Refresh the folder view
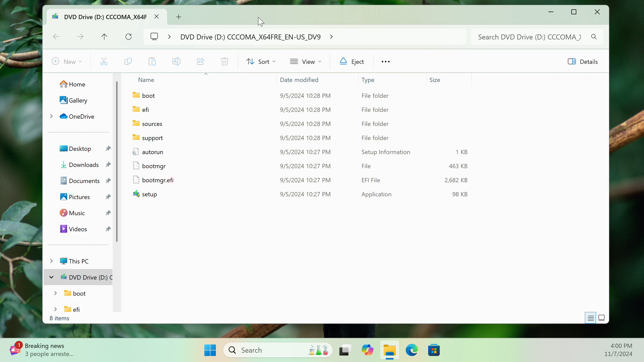 pos(129,37)
